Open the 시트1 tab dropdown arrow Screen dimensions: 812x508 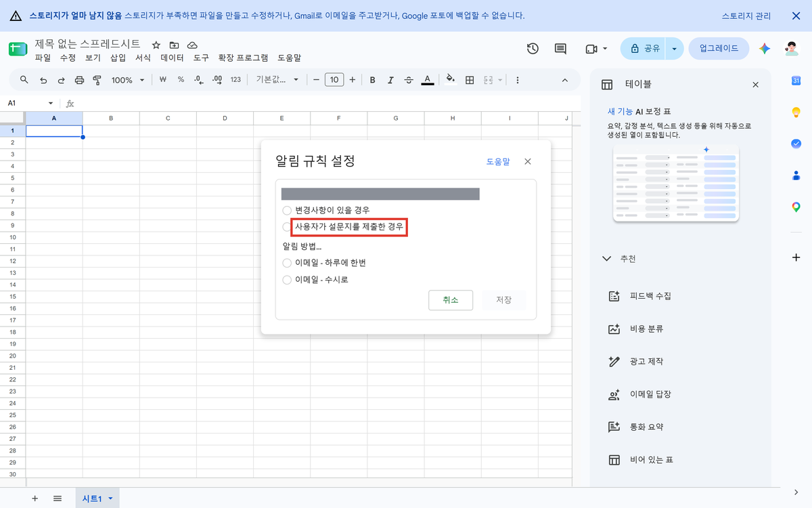[110, 499]
